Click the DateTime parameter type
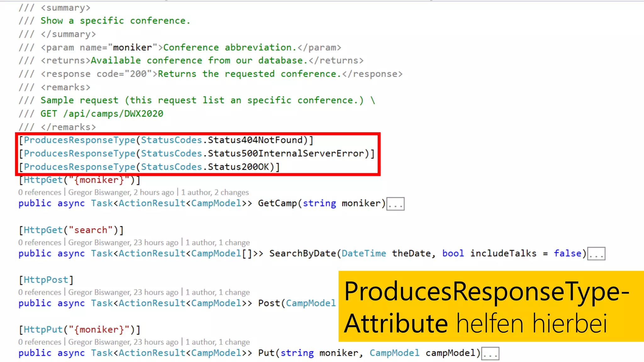644x362 pixels. click(364, 254)
